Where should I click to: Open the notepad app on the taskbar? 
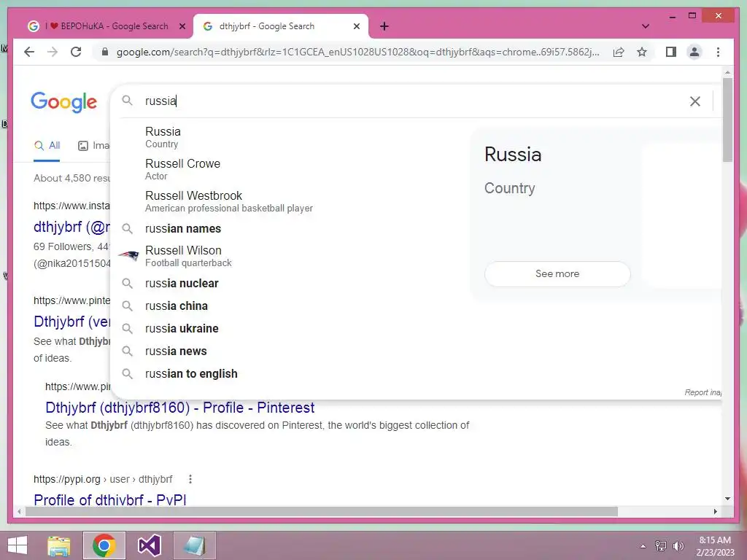194,545
